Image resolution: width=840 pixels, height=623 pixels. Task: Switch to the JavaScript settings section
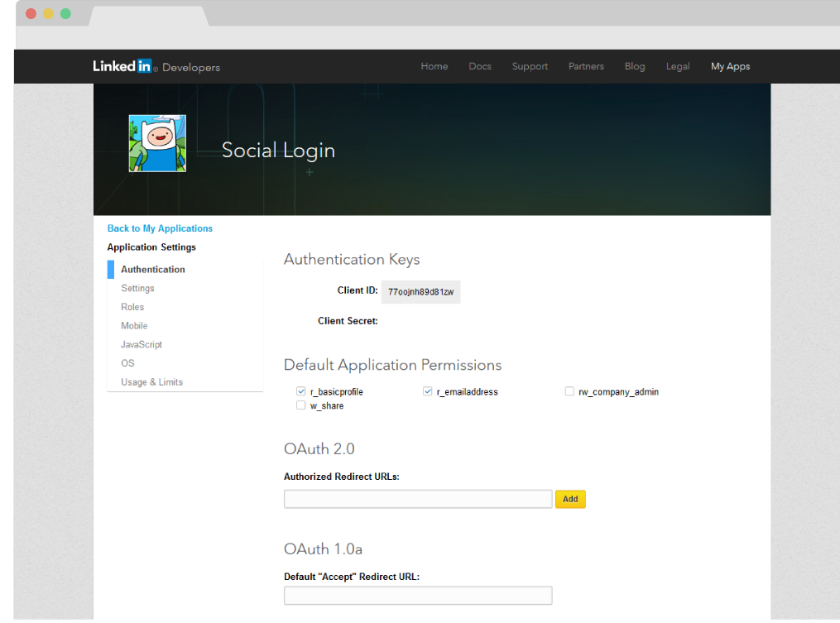click(142, 344)
